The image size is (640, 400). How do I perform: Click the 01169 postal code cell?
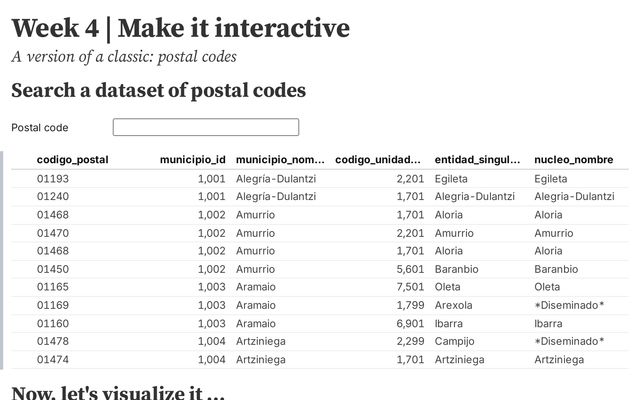tap(52, 305)
